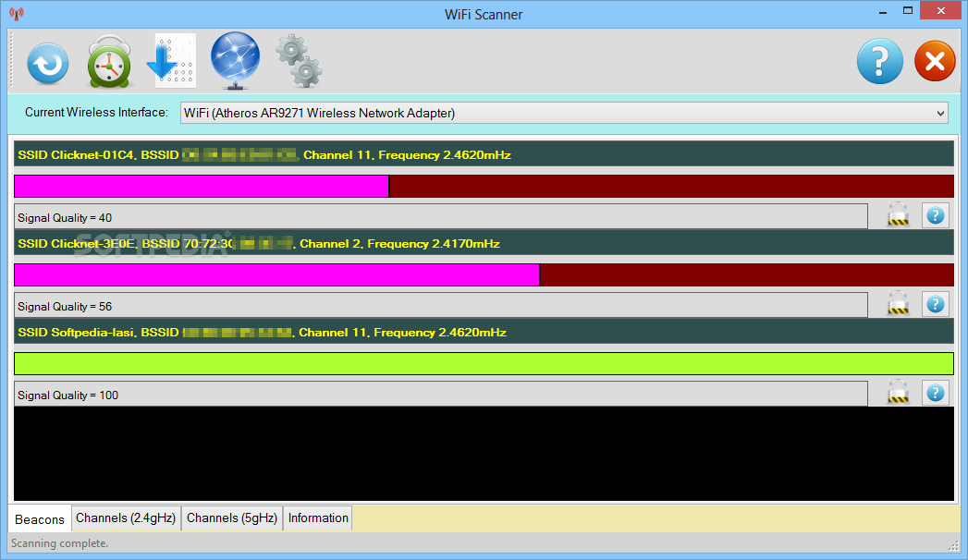Click the Clicknet-01C4 signal strength bar

[x=484, y=187]
